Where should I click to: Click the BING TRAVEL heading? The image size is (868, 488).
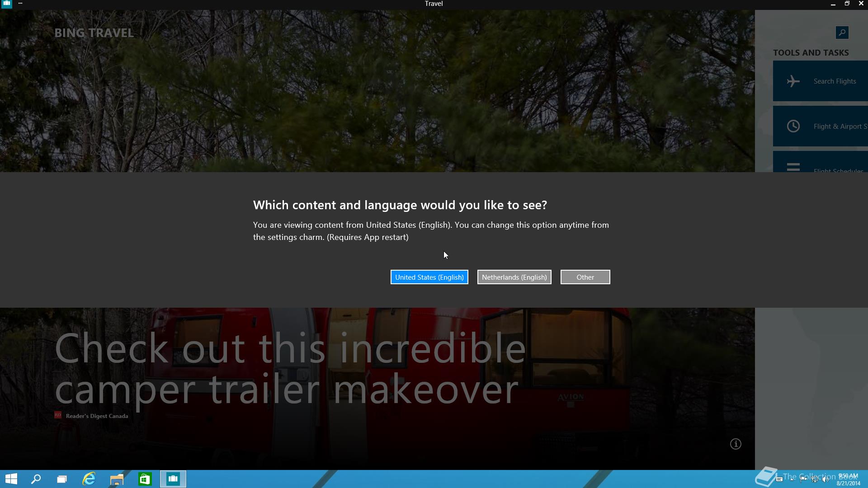[x=94, y=33]
